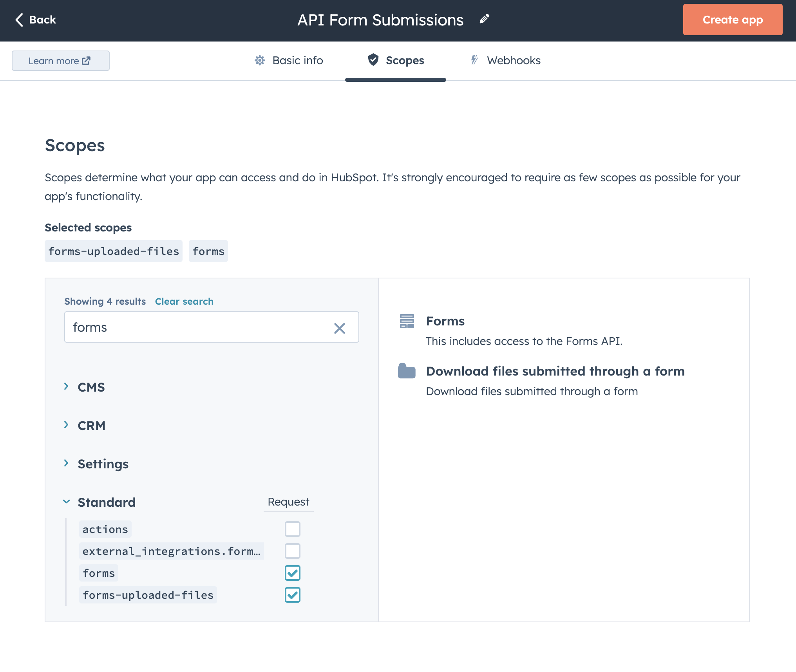Expand the CMS category expander
The image size is (796, 672).
coord(67,387)
